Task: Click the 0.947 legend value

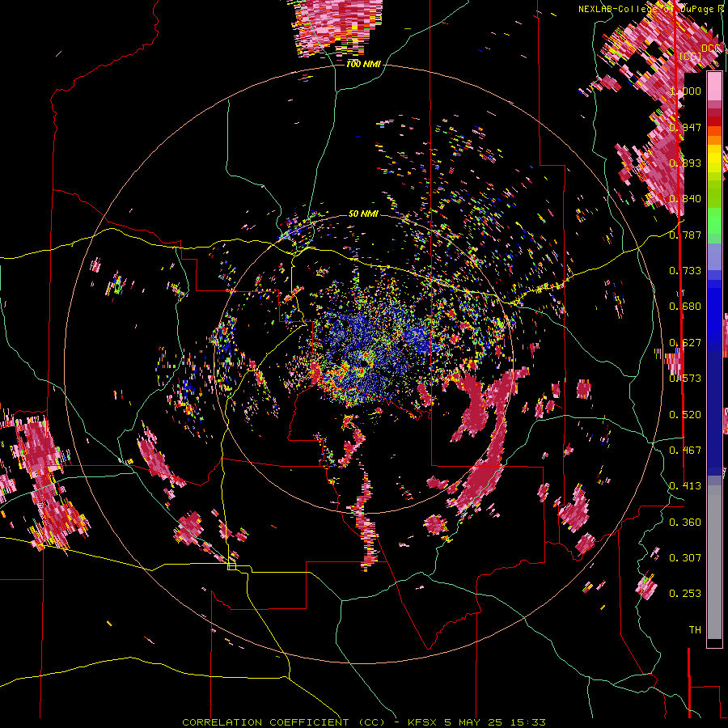Action: click(x=685, y=127)
